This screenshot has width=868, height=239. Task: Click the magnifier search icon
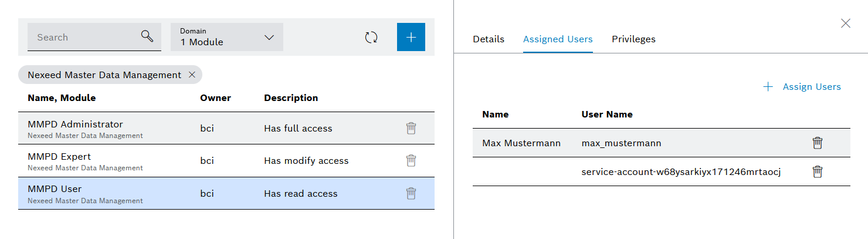coord(147,36)
